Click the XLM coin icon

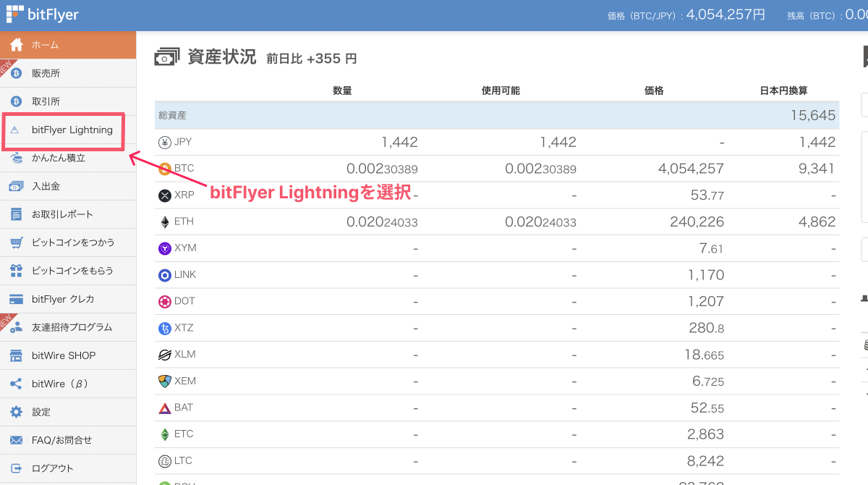coord(164,355)
